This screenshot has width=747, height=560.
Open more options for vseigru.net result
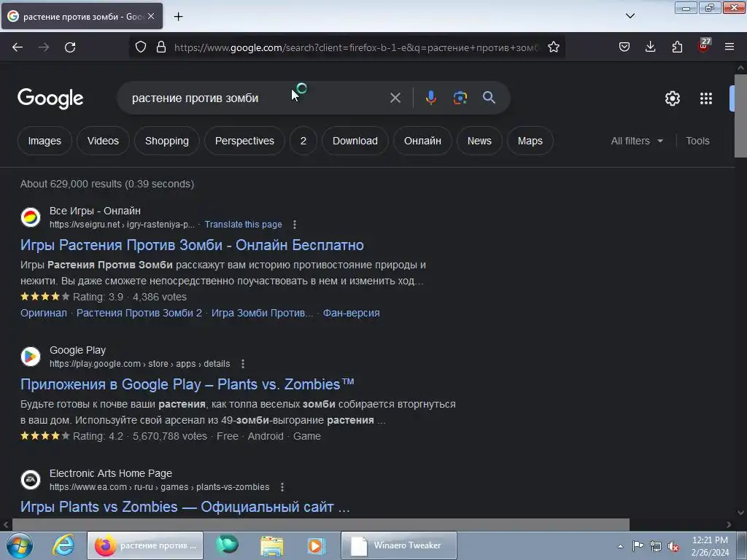click(295, 225)
